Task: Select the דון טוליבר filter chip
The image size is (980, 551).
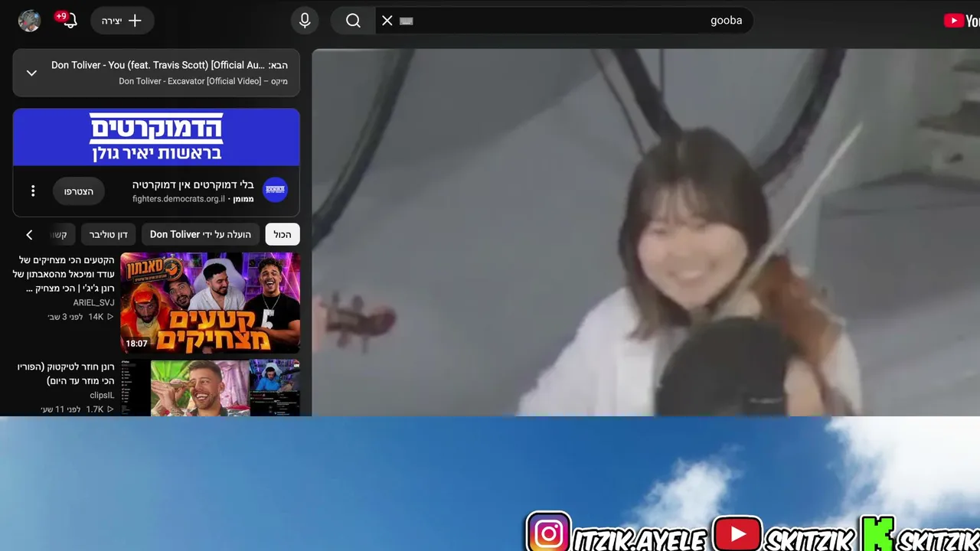Action: coord(108,234)
